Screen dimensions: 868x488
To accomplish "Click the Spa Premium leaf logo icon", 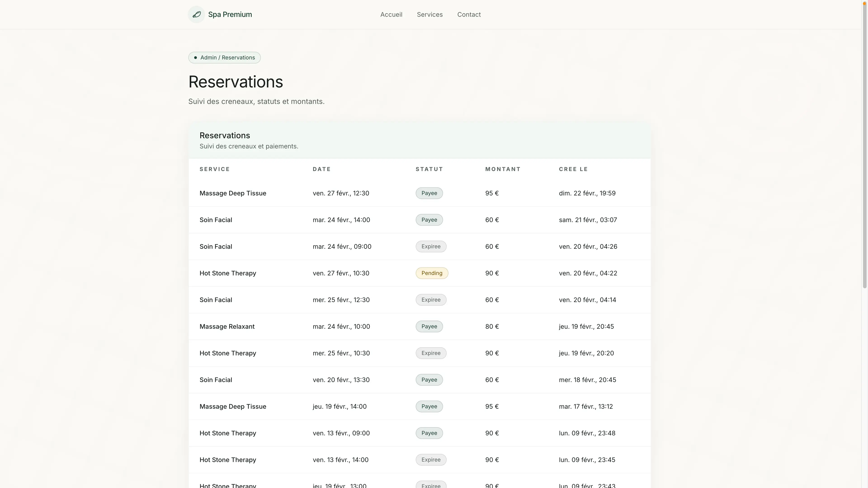I will click(196, 14).
